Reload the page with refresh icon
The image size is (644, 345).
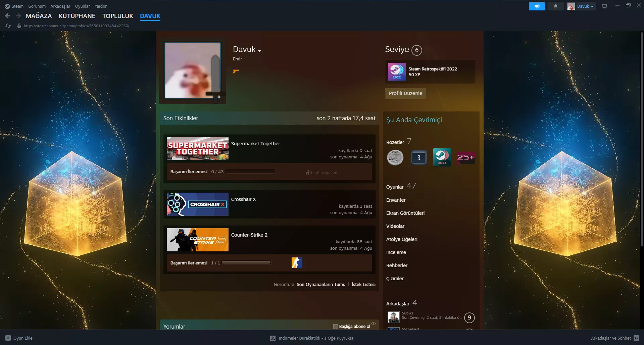pyautogui.click(x=8, y=26)
